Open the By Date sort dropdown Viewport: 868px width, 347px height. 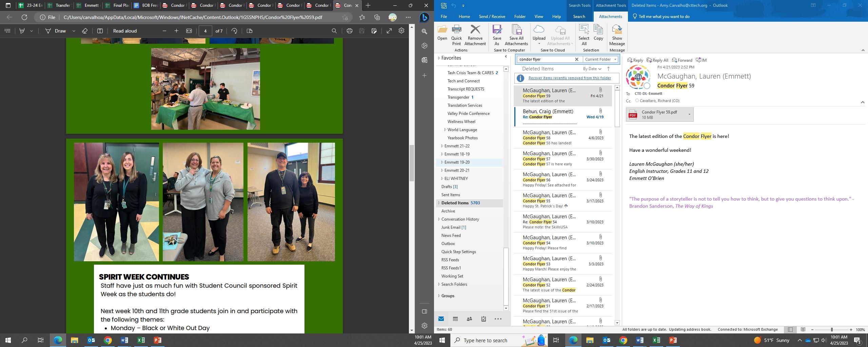coord(592,69)
